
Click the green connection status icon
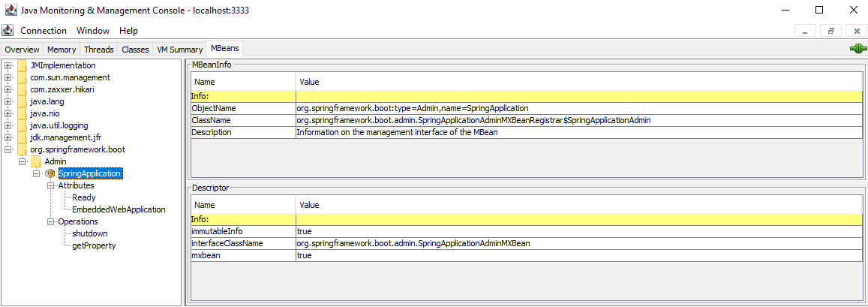[857, 49]
